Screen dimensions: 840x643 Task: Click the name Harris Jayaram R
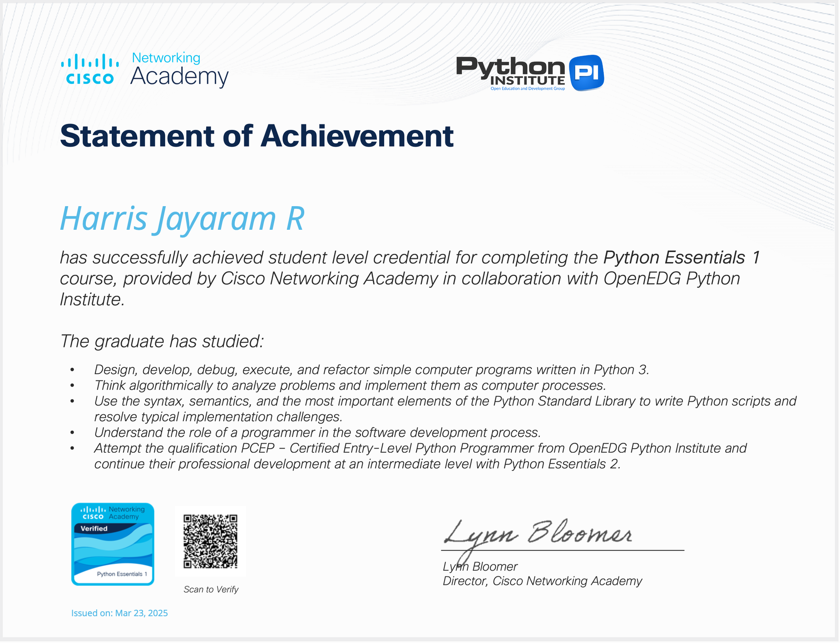click(x=182, y=219)
